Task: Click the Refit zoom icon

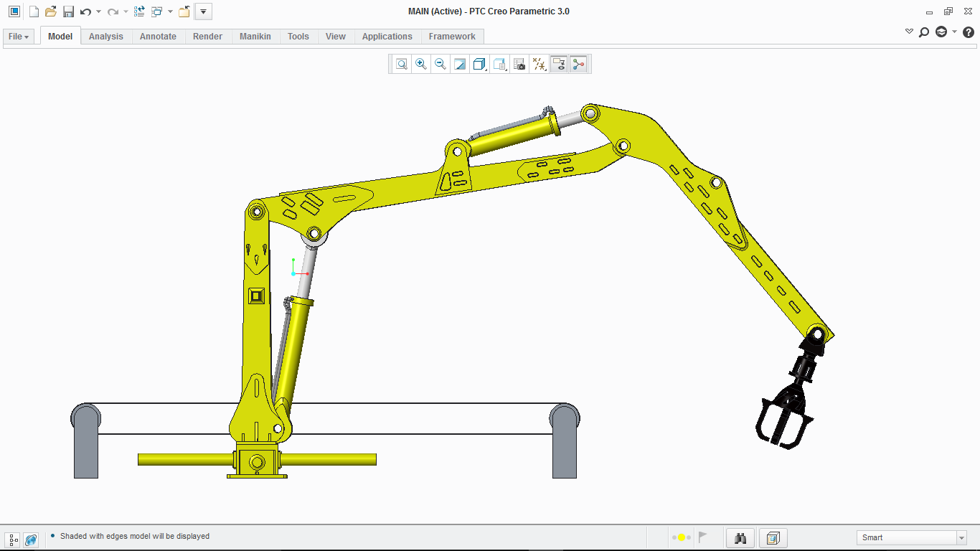Action: (x=402, y=65)
